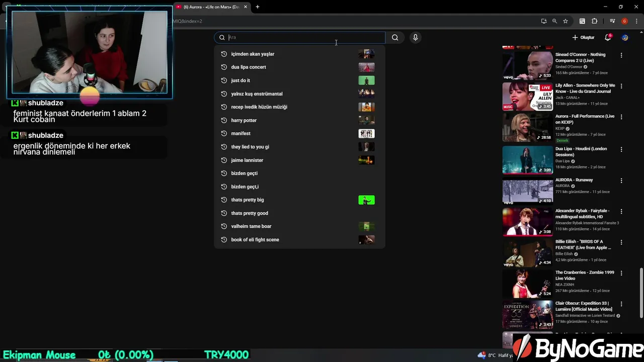Click the Chrome profile avatar

pyautogui.click(x=624, y=21)
